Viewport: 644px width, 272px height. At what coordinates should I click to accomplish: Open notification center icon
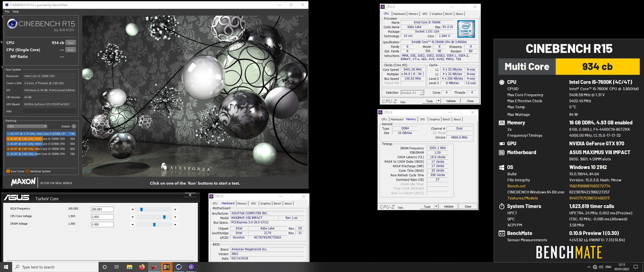point(636,267)
